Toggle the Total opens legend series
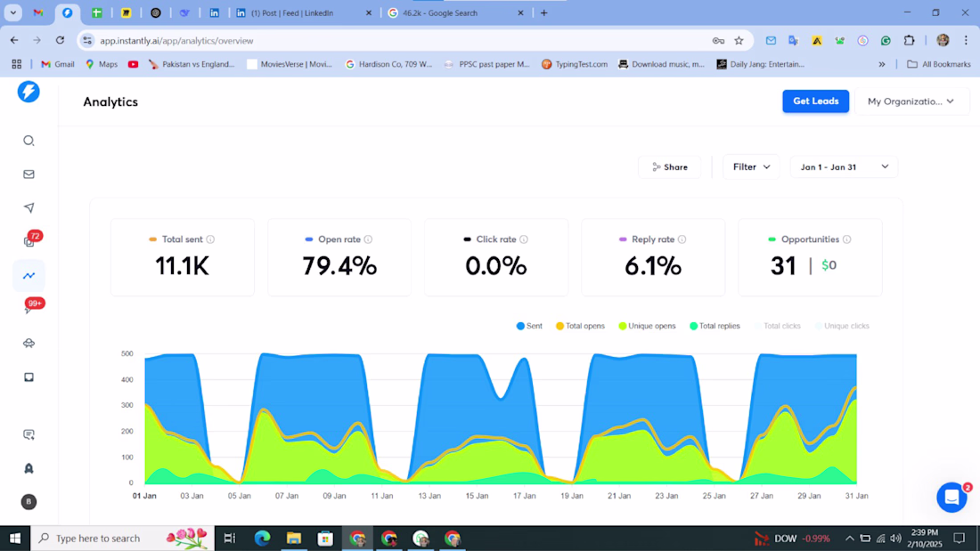The image size is (980, 551). [x=580, y=326]
